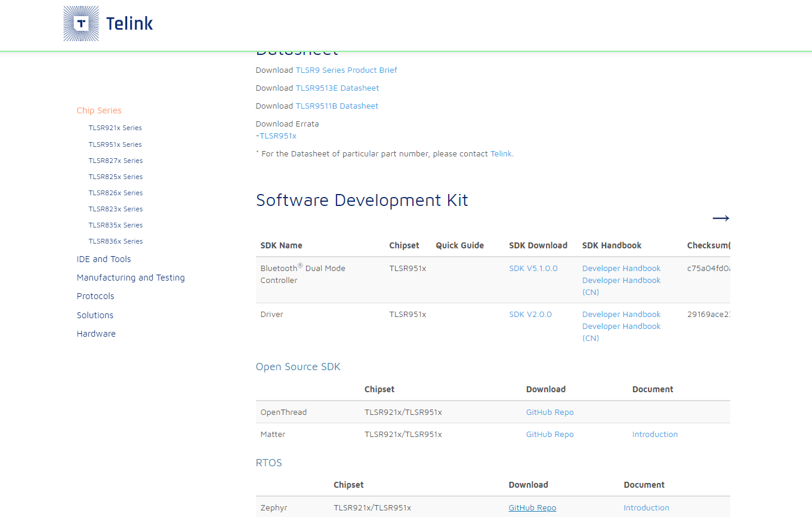Open Solutions in sidebar

point(95,315)
